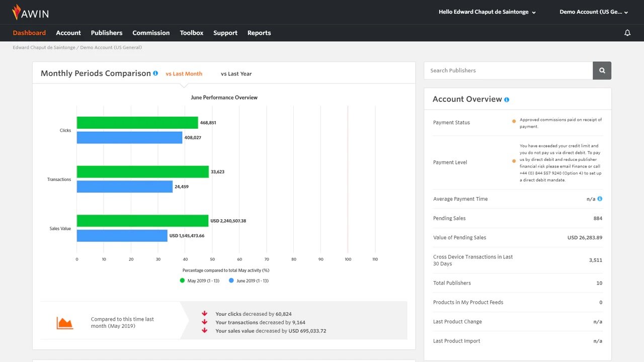Viewport: 644px width, 362px height.
Task: Click Average Payment Time info icon
Action: (x=600, y=199)
